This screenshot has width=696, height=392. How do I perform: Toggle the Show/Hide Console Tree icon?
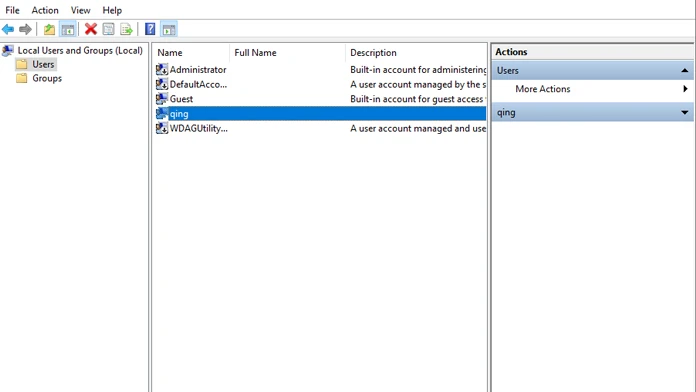click(x=67, y=29)
